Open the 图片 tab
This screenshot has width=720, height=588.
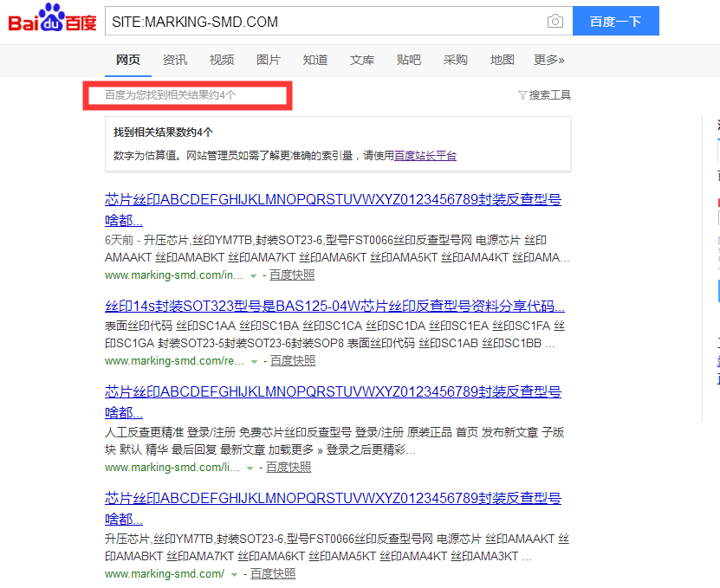269,60
